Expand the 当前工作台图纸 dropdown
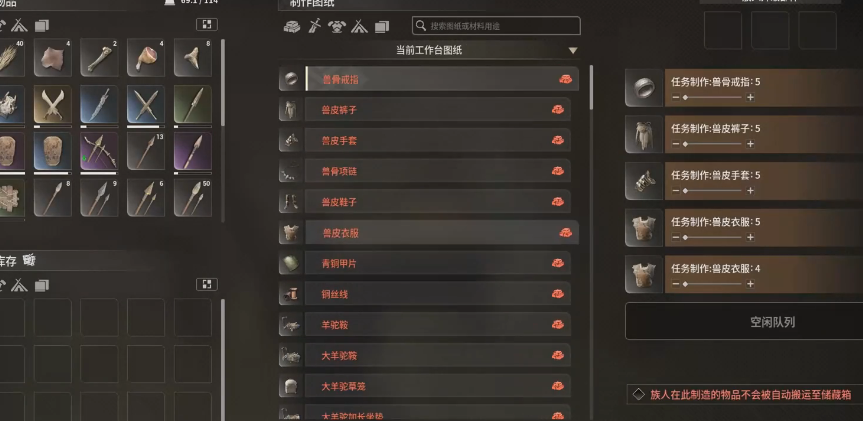Image resolution: width=863 pixels, height=421 pixels. click(573, 51)
